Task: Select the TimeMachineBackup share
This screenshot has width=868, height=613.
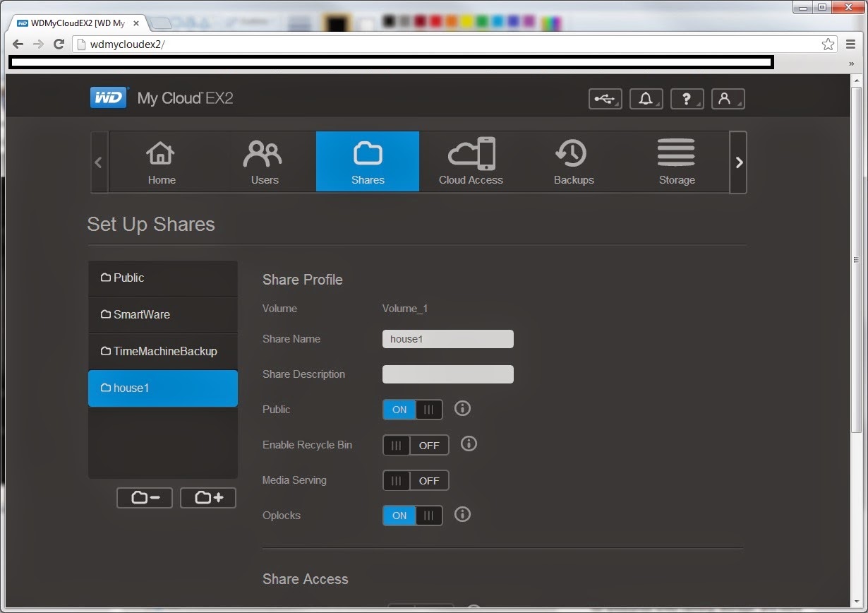Action: [163, 352]
